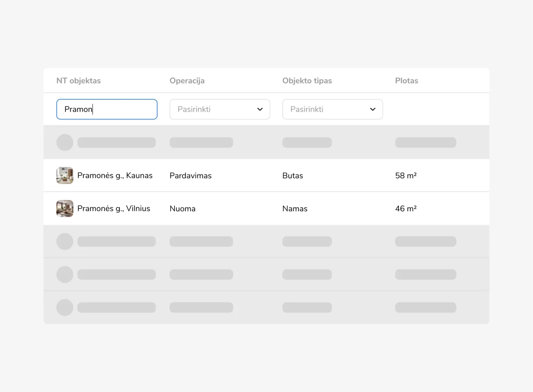Image resolution: width=533 pixels, height=392 pixels.
Task: Click the Pardavimas cell in the Kaunas row
Action: [x=190, y=176]
